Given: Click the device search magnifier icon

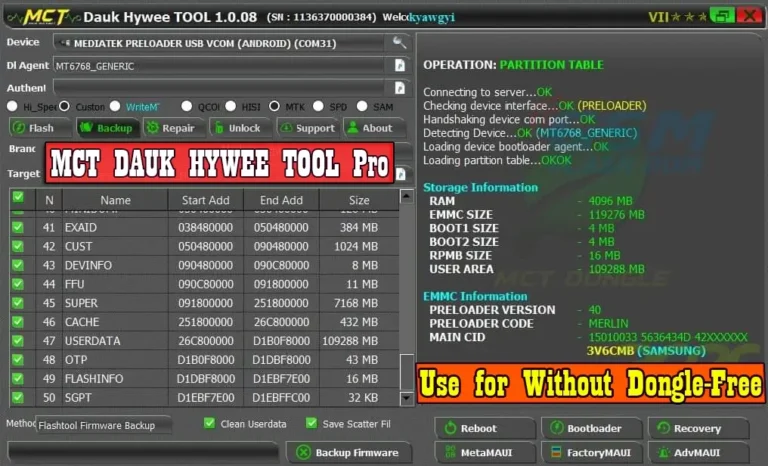Looking at the screenshot, I should click(x=400, y=42).
